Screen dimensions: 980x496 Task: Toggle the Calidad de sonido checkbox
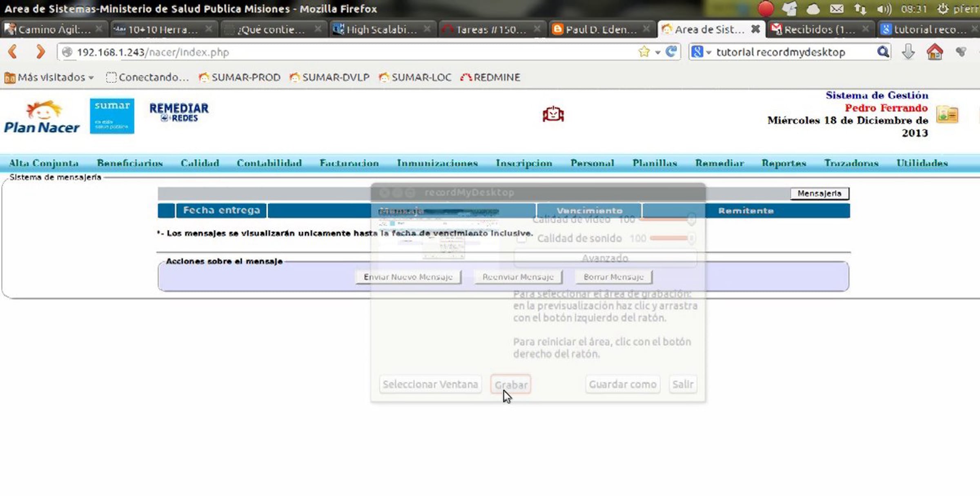(521, 238)
